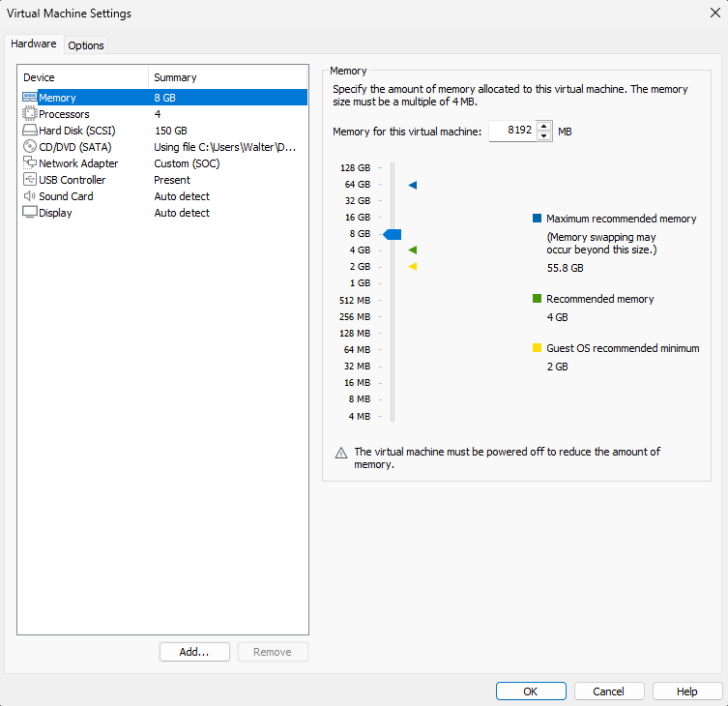Image resolution: width=728 pixels, height=706 pixels.
Task: Switch to the Options tab
Action: tap(86, 45)
